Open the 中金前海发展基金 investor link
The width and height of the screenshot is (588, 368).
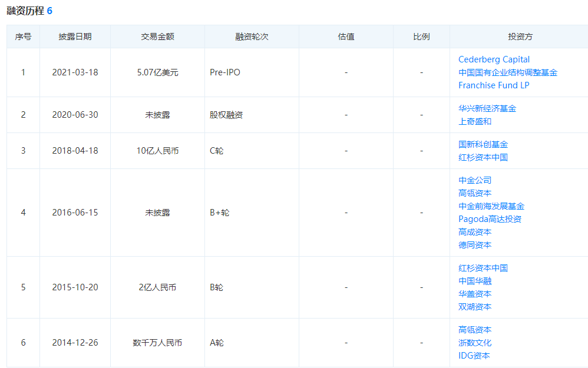(x=491, y=207)
